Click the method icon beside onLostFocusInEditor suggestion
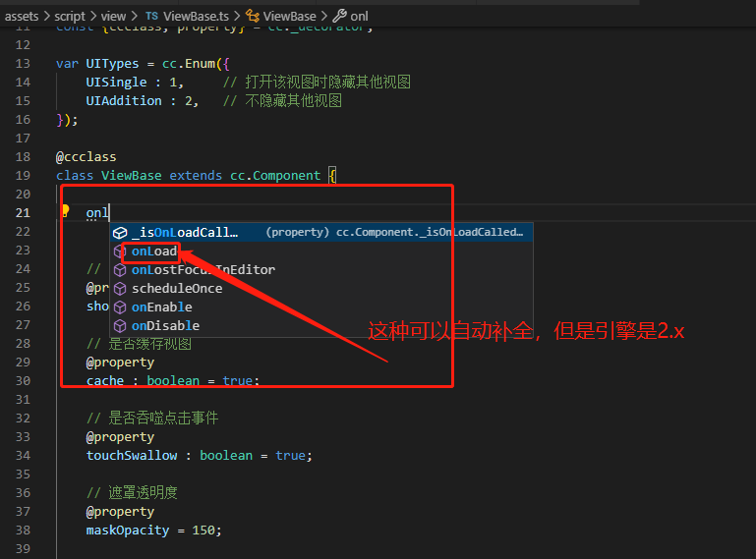 [120, 270]
